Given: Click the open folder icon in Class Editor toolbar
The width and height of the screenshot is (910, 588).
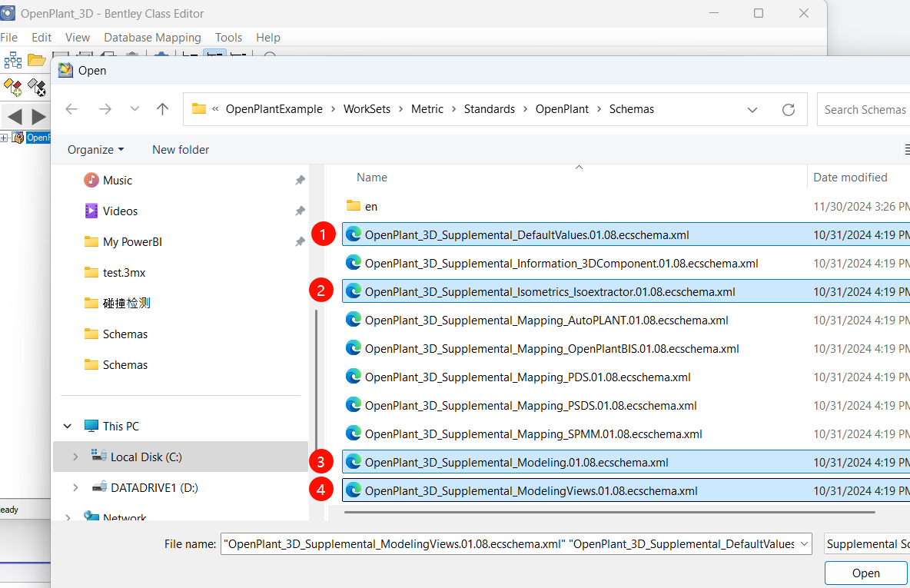Looking at the screenshot, I should point(36,60).
